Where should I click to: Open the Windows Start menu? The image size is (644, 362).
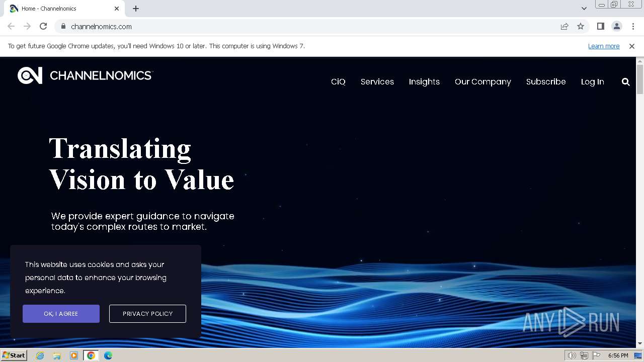pos(14,355)
